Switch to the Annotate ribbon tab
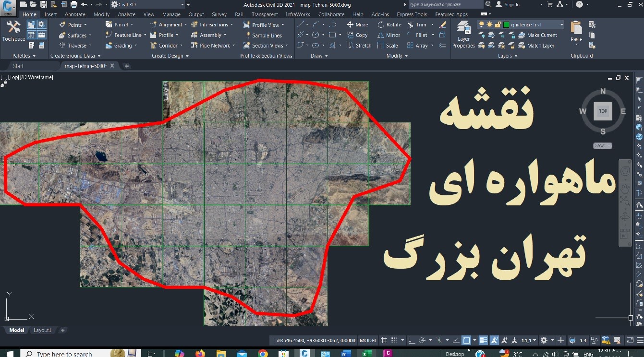Screen dimensions: 644x357 click(74, 14)
